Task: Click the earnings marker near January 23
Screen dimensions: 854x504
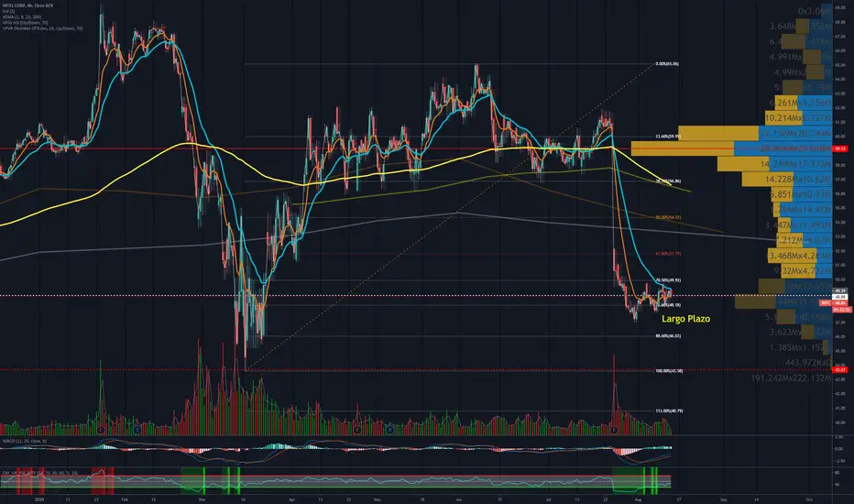Action: point(101,430)
